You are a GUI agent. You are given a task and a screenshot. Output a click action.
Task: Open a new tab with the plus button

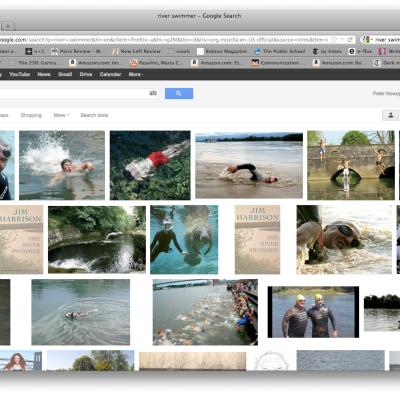[8, 26]
